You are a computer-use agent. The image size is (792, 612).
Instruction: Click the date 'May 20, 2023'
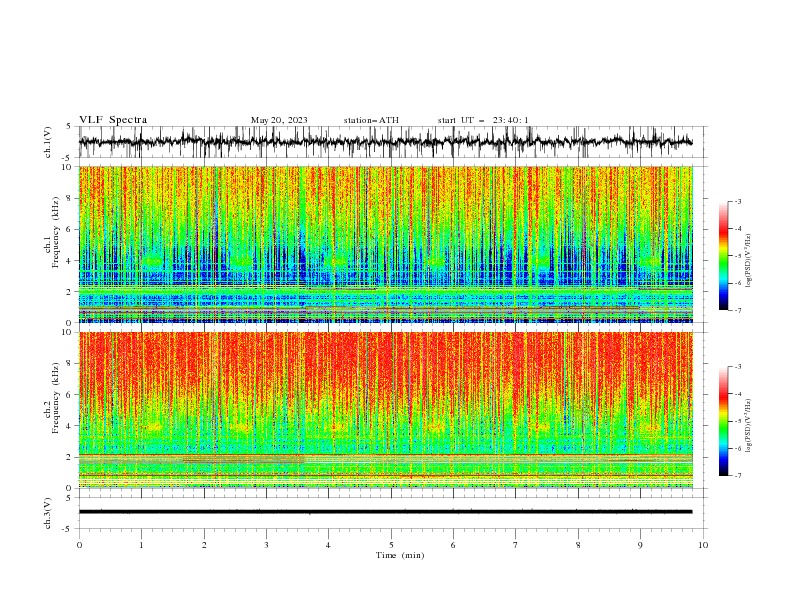coord(279,120)
